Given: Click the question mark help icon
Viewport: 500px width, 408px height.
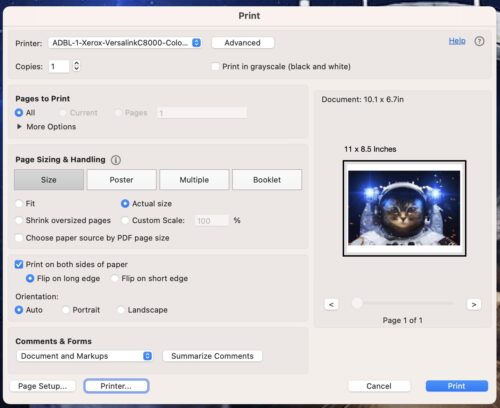Looking at the screenshot, I should tap(479, 41).
